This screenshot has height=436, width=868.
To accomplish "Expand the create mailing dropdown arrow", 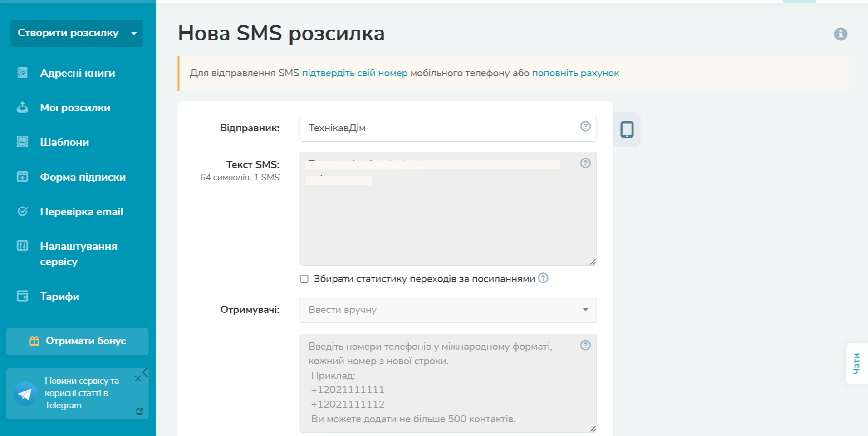I will [134, 33].
